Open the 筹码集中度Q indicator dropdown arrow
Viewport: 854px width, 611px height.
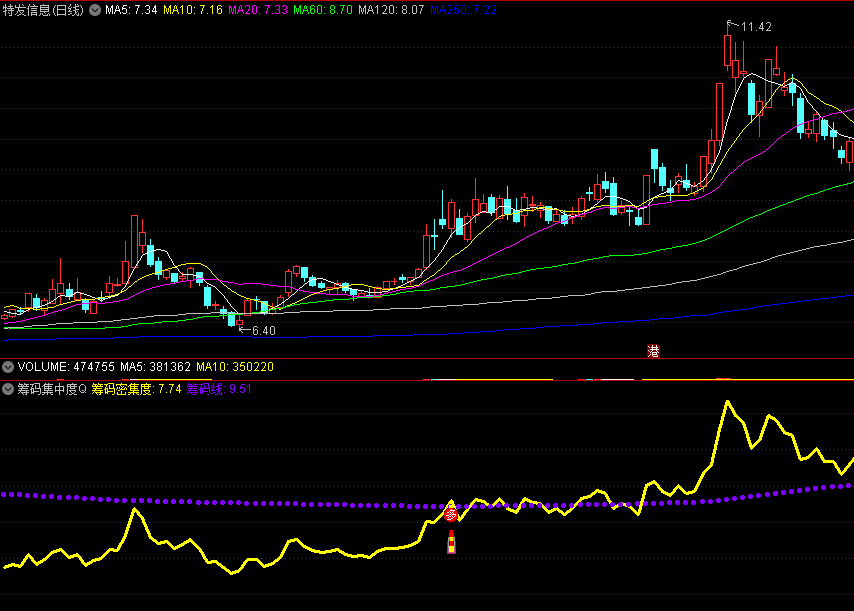(8, 389)
